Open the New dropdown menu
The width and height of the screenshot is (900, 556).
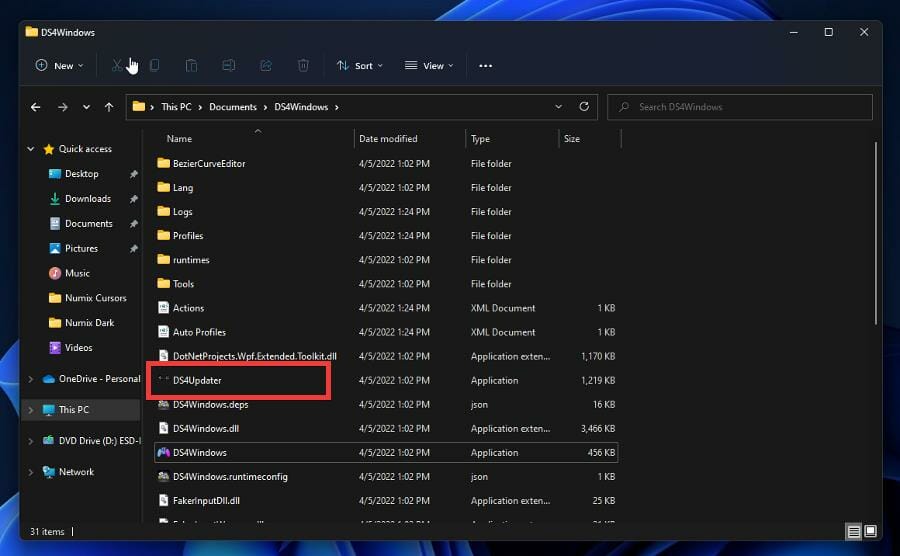click(x=60, y=66)
